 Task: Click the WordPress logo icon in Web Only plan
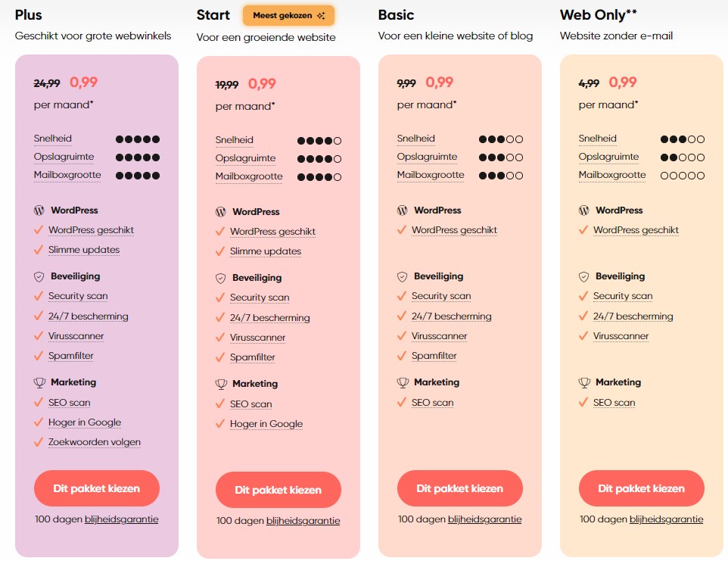click(x=584, y=210)
